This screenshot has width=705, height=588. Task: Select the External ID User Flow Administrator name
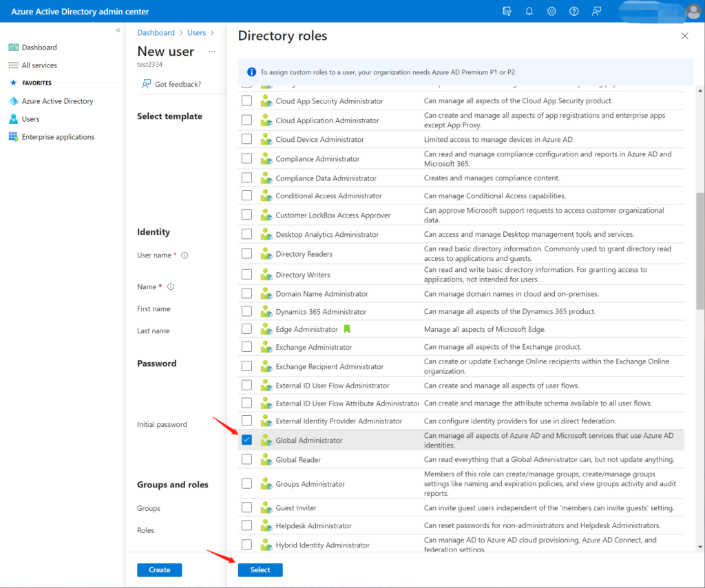coord(333,386)
